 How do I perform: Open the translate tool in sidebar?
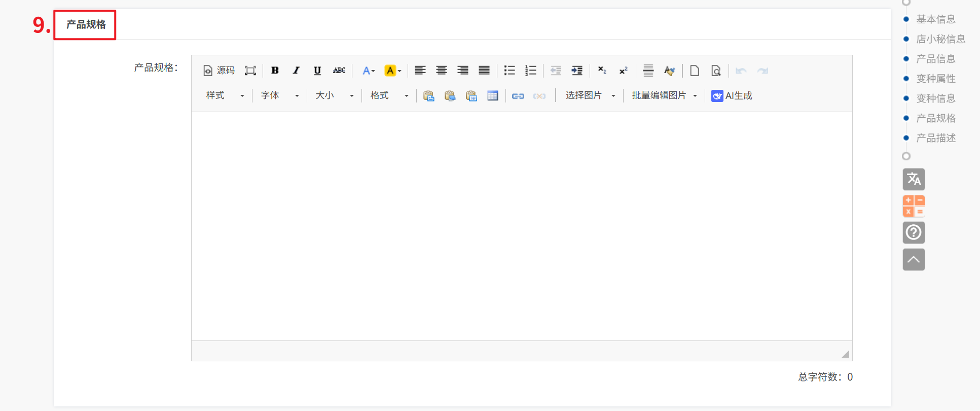point(913,180)
